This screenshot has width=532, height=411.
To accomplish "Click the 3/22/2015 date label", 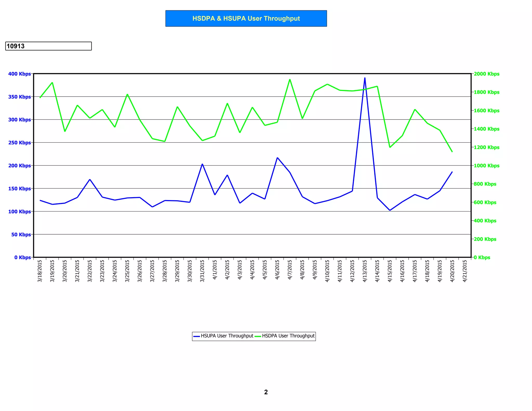I will coord(90,271).
